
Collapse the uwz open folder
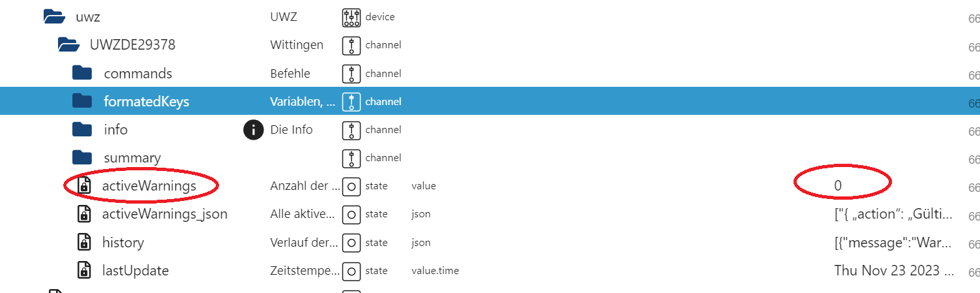click(54, 17)
